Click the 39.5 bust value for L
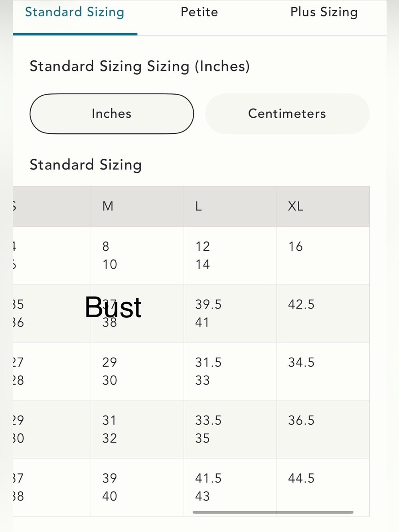 click(208, 305)
